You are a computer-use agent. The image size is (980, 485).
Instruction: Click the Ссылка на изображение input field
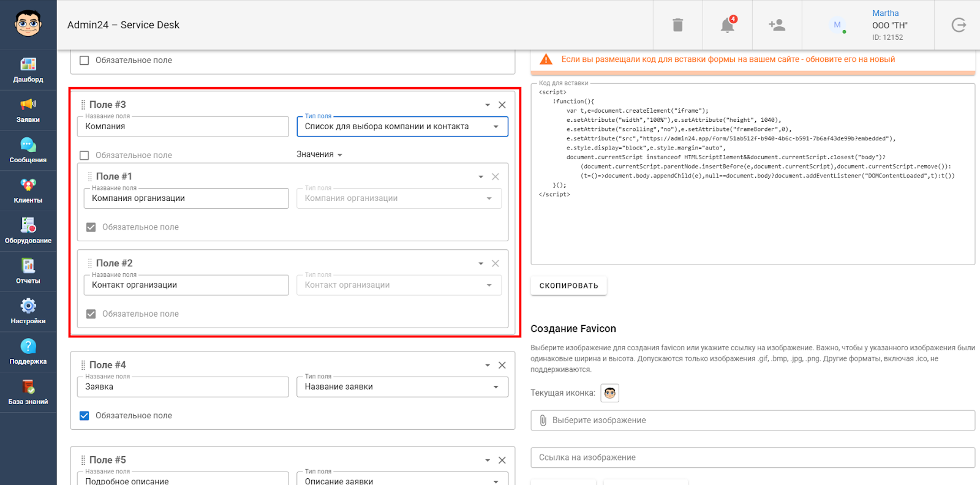tap(752, 457)
